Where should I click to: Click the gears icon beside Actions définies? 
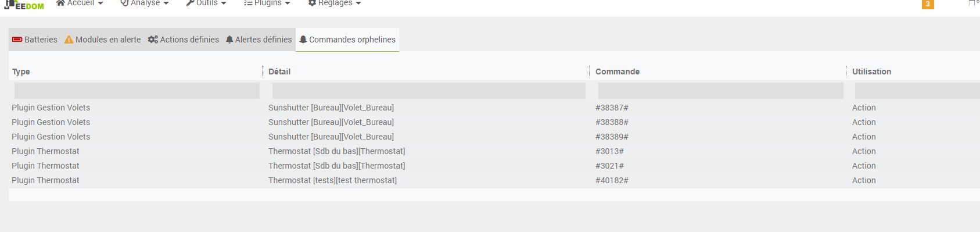[153, 40]
